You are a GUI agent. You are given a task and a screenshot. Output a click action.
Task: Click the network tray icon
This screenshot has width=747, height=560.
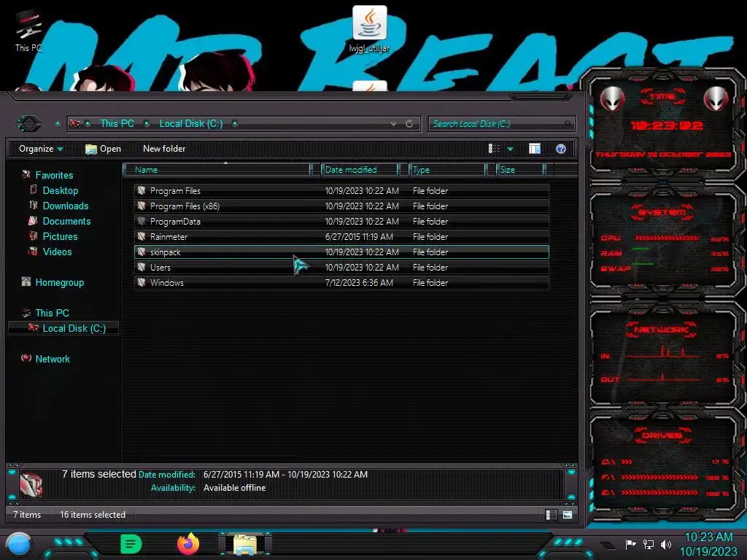[x=649, y=544]
